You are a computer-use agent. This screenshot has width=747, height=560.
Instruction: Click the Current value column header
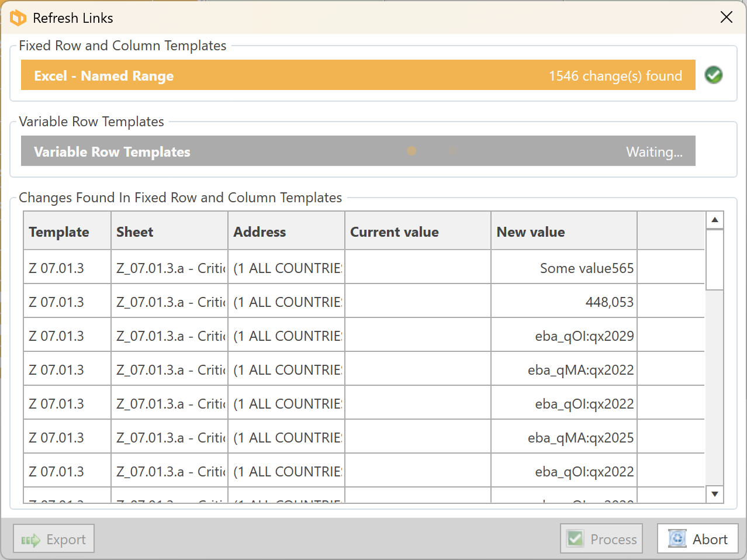(x=395, y=232)
